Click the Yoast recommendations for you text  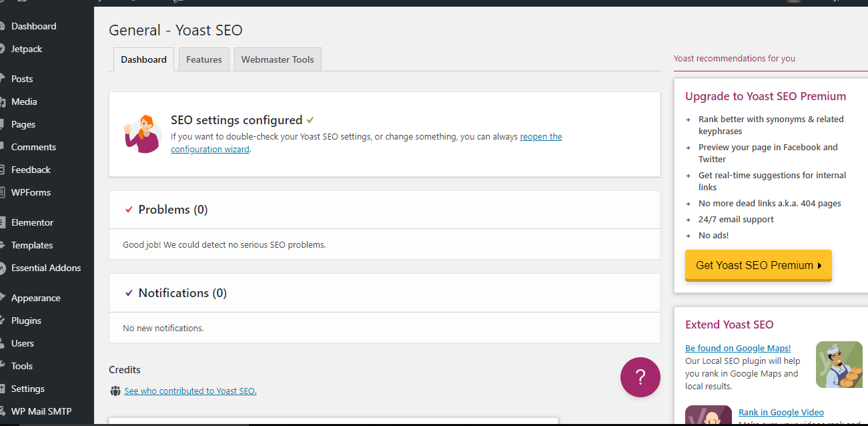coord(735,58)
